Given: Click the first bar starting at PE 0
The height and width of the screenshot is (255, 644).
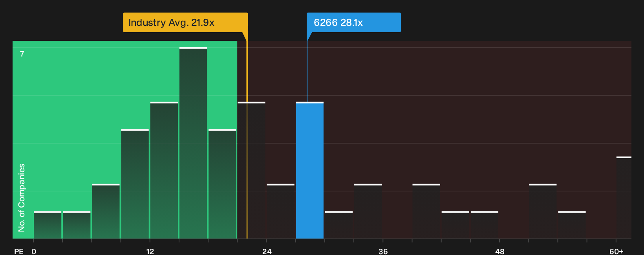Looking at the screenshot, I should pyautogui.click(x=48, y=225).
